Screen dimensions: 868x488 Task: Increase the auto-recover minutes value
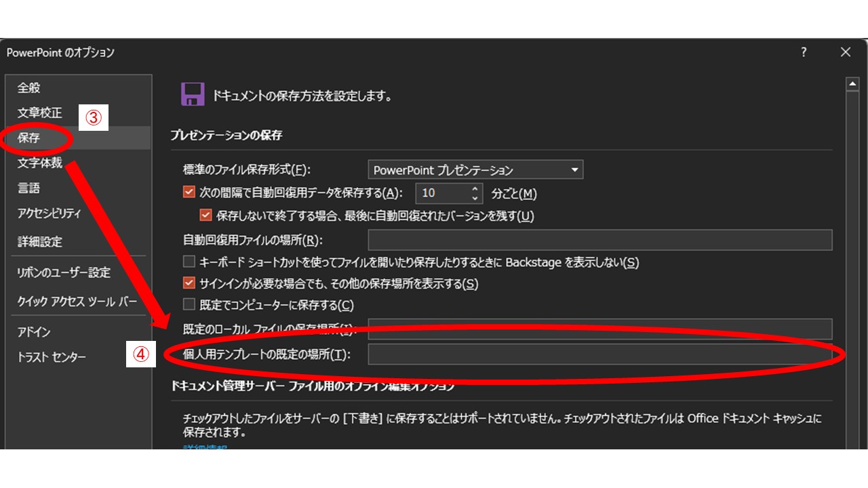475,188
